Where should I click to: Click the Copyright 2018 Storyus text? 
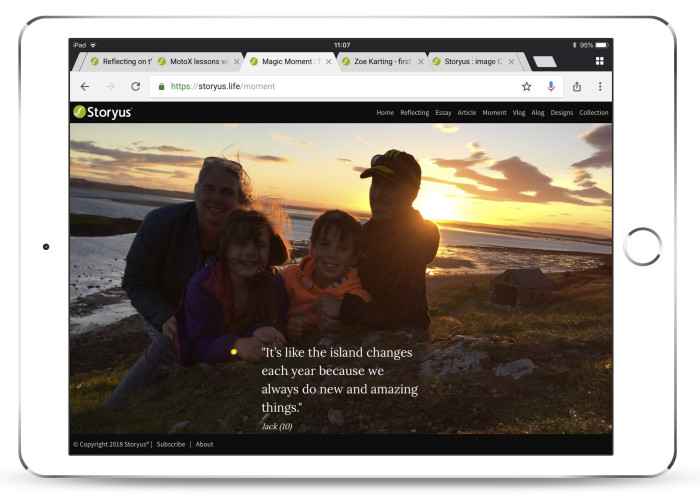(111, 445)
